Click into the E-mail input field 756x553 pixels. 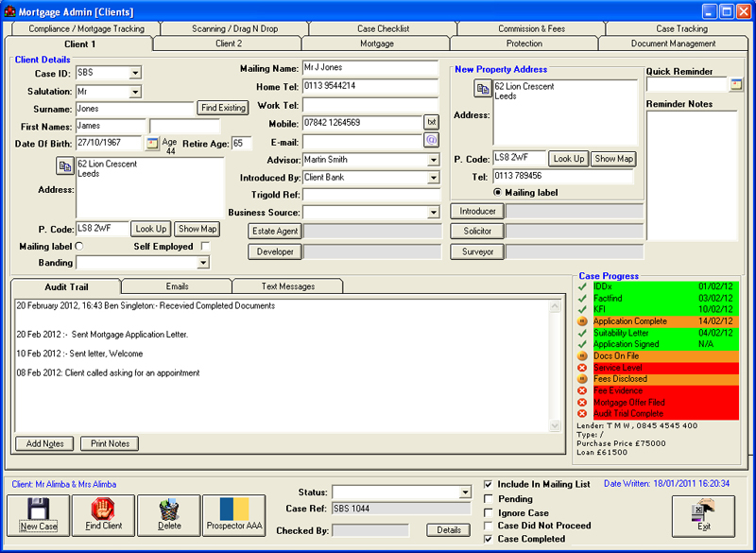pyautogui.click(x=363, y=142)
